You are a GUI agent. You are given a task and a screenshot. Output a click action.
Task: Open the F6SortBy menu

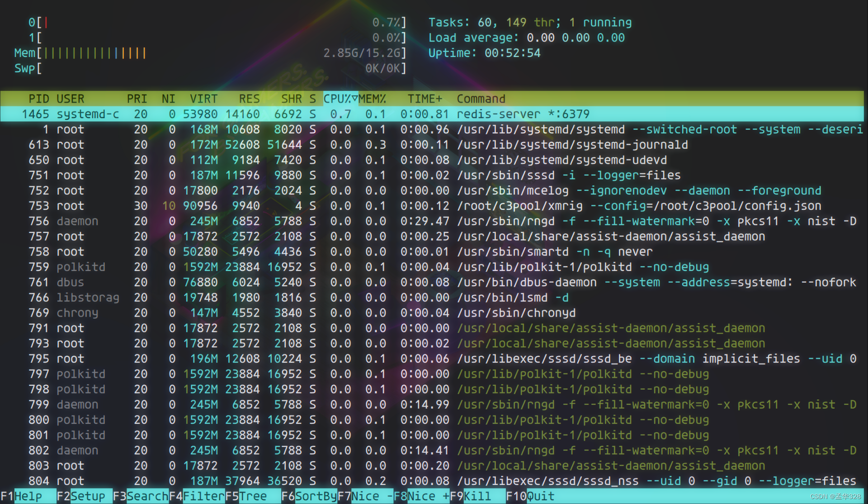click(310, 496)
